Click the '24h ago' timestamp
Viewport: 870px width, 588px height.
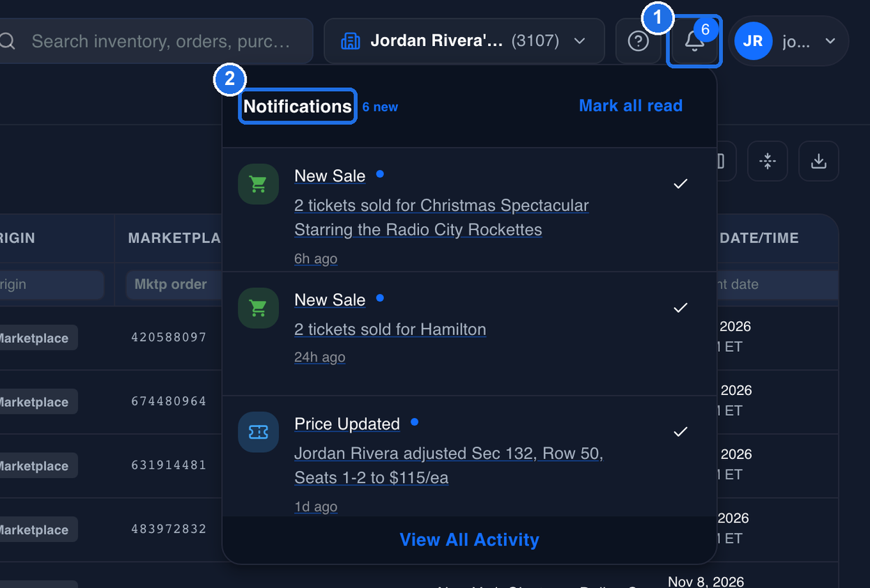(320, 357)
